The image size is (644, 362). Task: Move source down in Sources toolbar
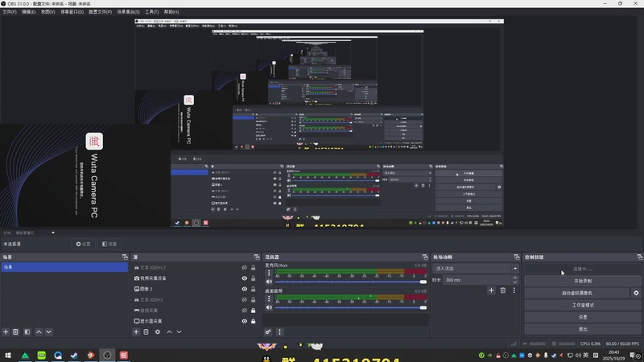pyautogui.click(x=179, y=331)
